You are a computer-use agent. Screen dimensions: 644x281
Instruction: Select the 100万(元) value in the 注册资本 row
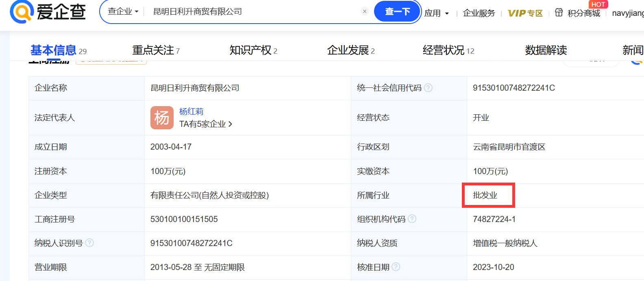[168, 171]
